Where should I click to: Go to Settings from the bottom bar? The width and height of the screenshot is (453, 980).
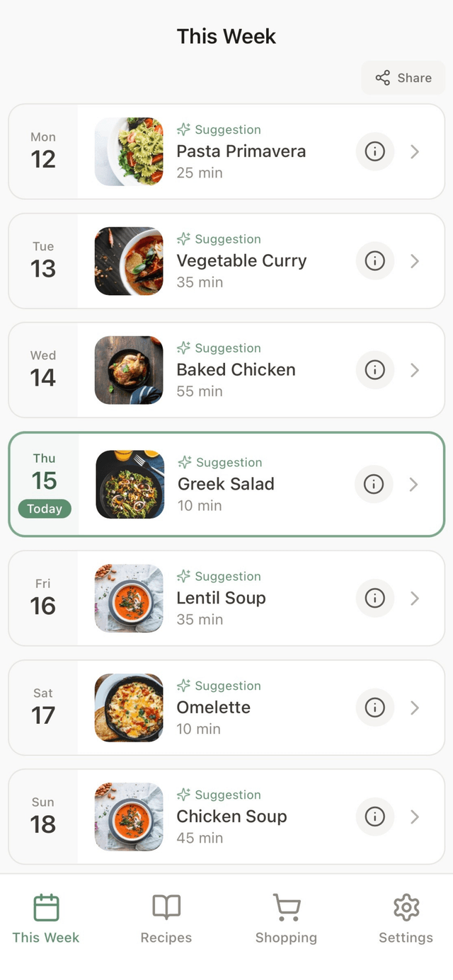(406, 918)
